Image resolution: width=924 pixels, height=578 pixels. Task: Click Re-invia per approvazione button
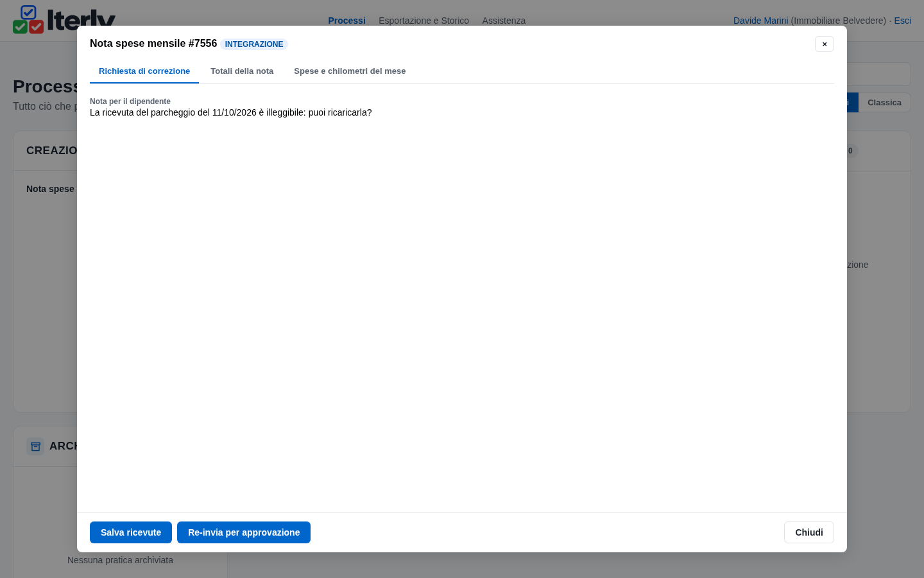244,532
